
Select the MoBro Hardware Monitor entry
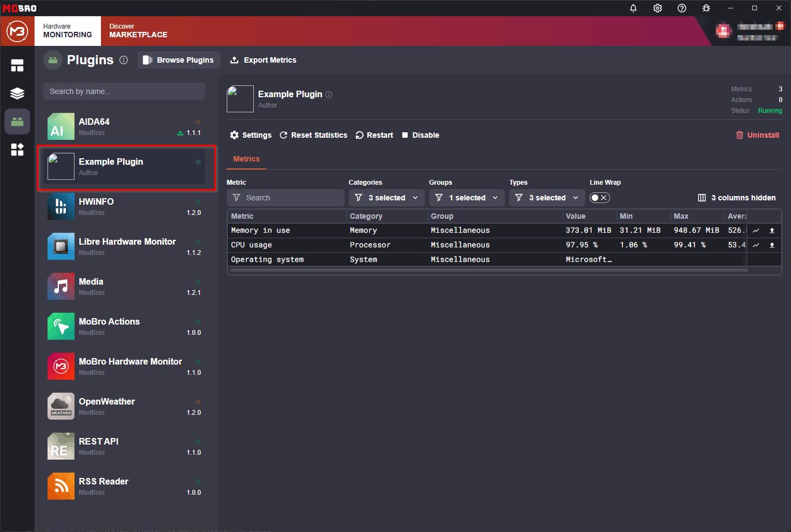[x=124, y=366]
